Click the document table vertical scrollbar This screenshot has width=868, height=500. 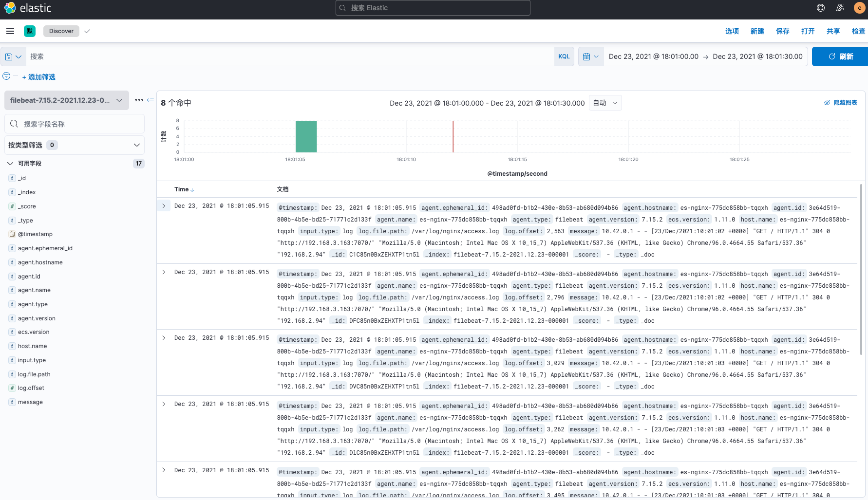(x=861, y=269)
